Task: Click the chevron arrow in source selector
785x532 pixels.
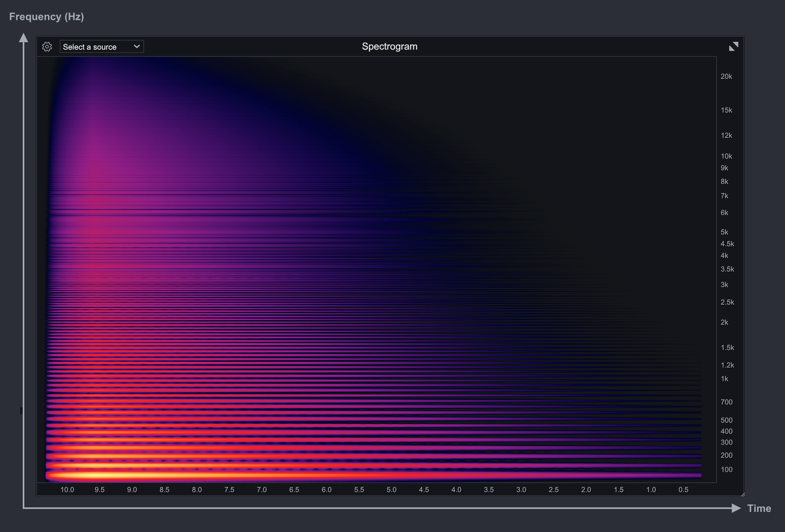Action: (137, 47)
